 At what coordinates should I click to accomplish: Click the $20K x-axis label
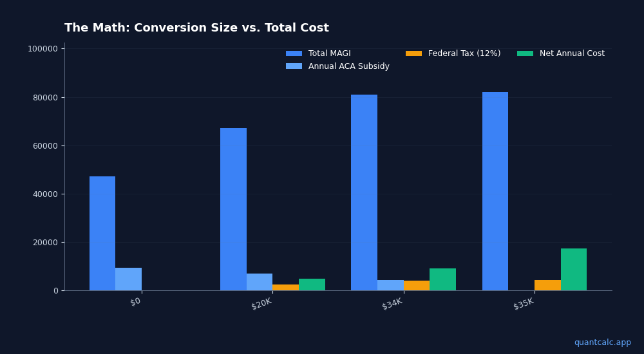click(x=261, y=304)
